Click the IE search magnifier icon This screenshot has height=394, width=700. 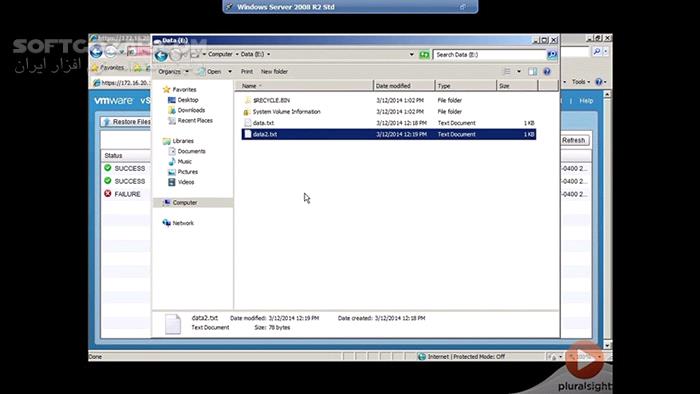pos(596,52)
